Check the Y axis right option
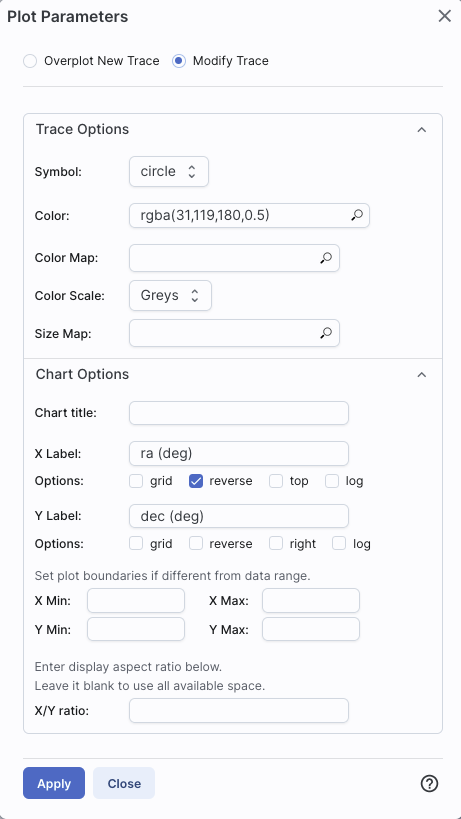461x819 pixels. coord(276,544)
